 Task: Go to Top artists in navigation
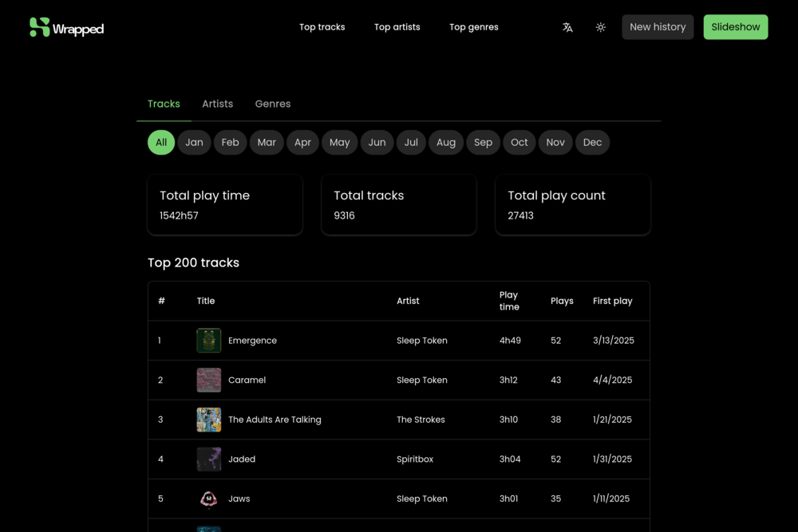397,27
